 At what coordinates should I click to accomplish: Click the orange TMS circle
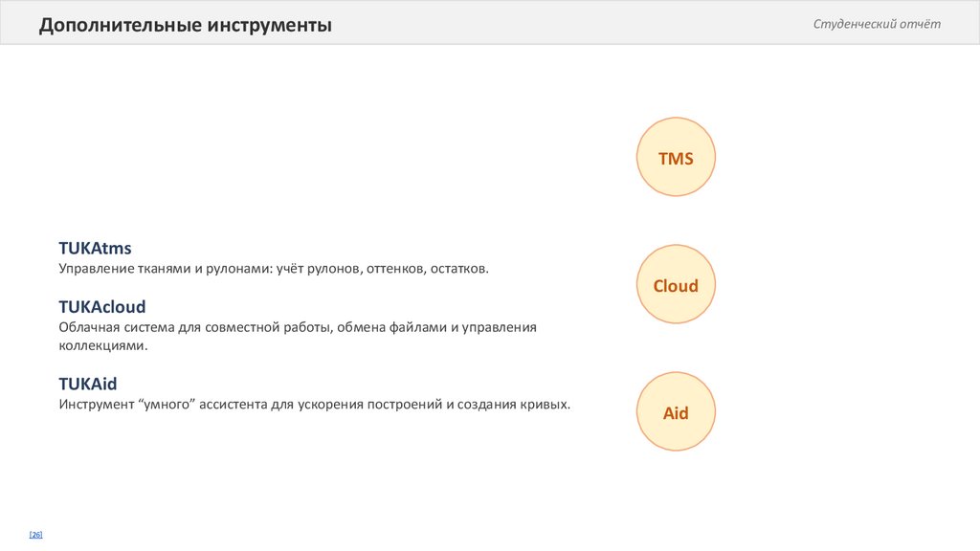click(676, 158)
